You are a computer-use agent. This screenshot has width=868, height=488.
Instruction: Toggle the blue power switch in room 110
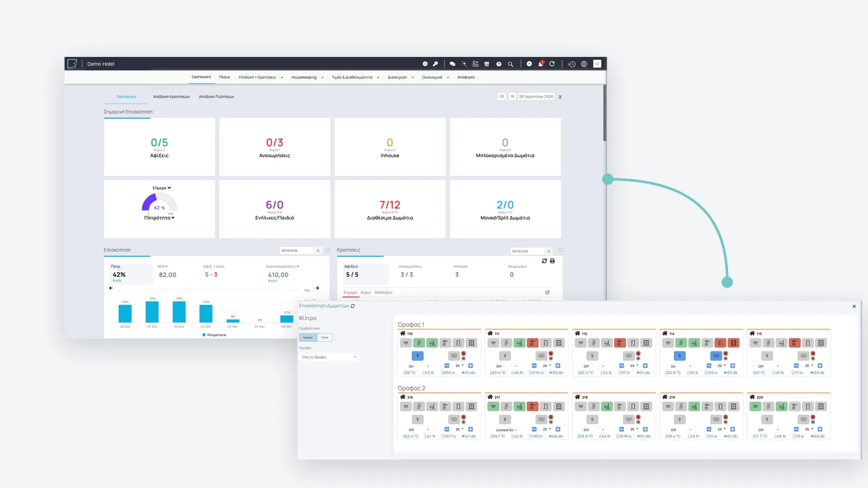417,356
